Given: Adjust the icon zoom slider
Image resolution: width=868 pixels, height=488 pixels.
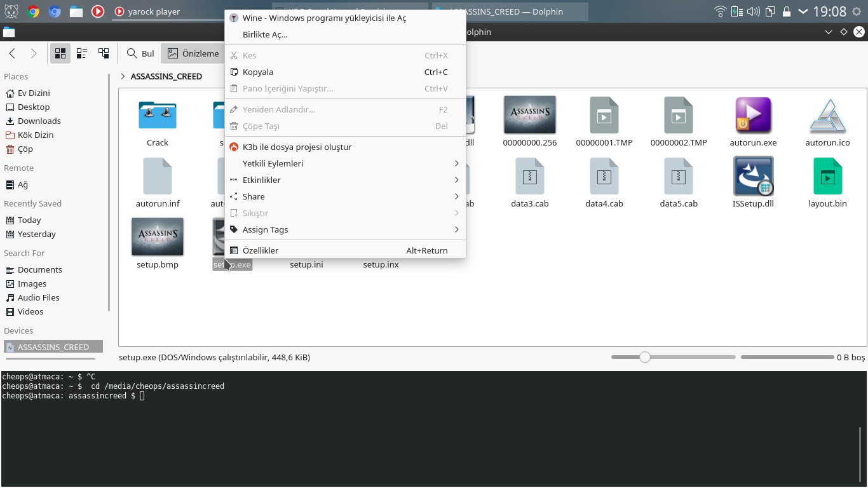Looking at the screenshot, I should (645, 357).
